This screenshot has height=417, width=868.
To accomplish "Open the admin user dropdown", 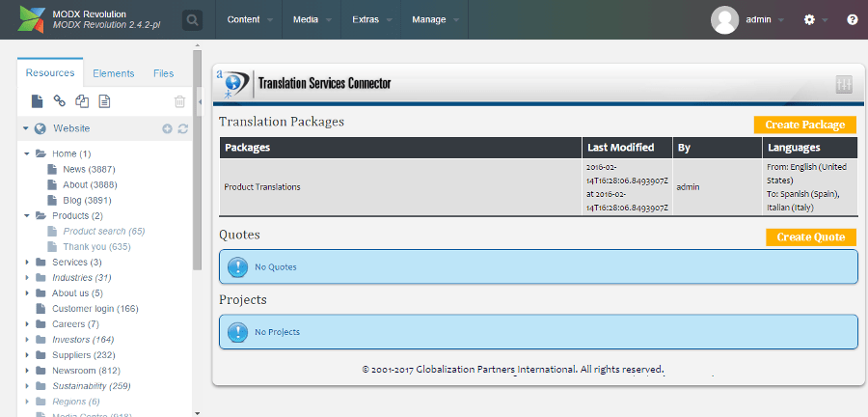I will coord(765,20).
